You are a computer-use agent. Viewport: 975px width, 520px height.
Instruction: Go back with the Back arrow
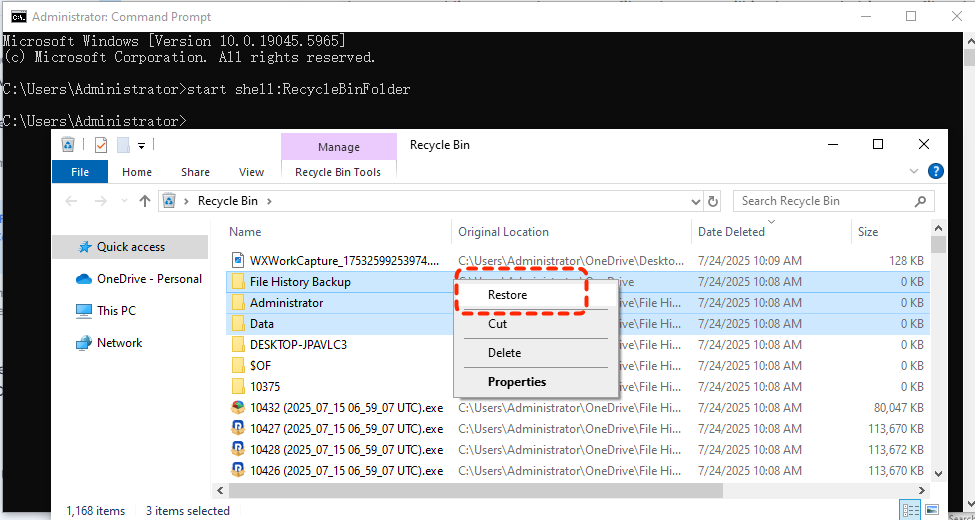coord(72,201)
